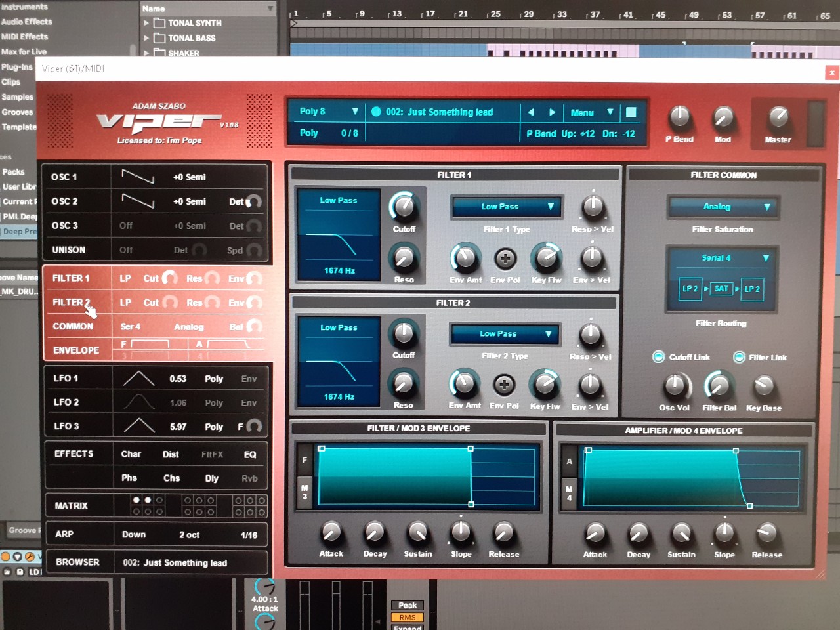This screenshot has width=840, height=630.
Task: Click the filter envelope Slope knob slider
Action: pos(461,532)
